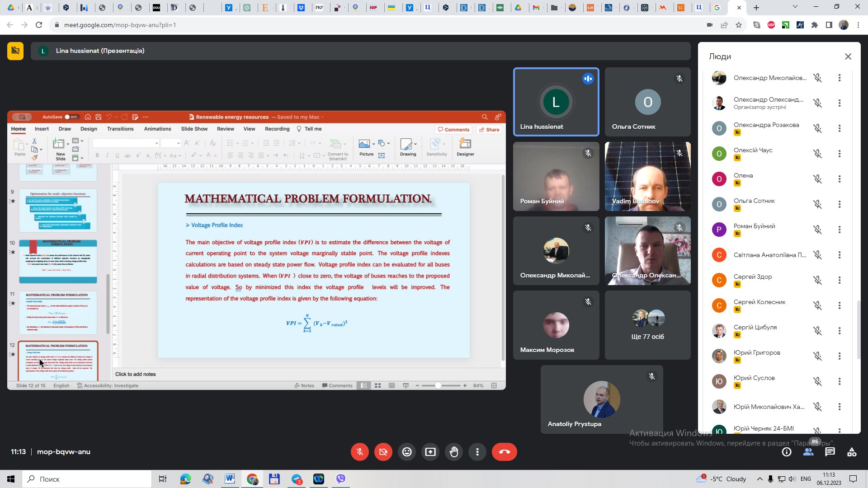The image size is (868, 488).
Task: Toggle microphone mute in meeting bar
Action: tap(360, 452)
